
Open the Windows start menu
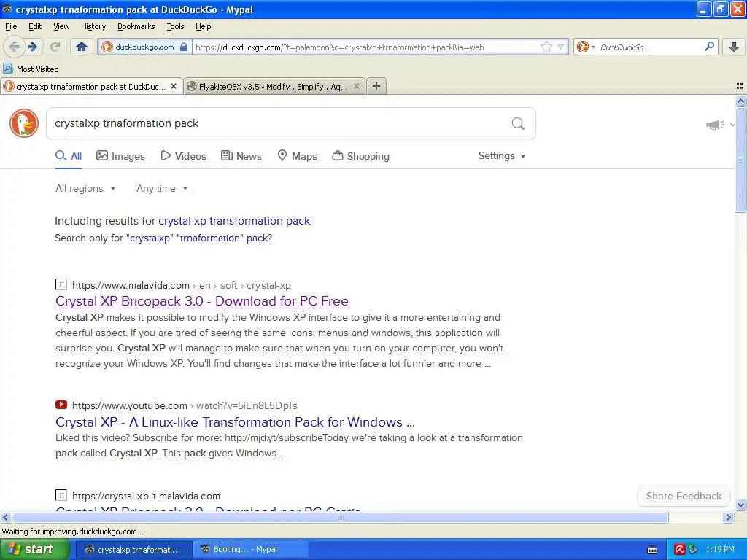[x=35, y=549]
